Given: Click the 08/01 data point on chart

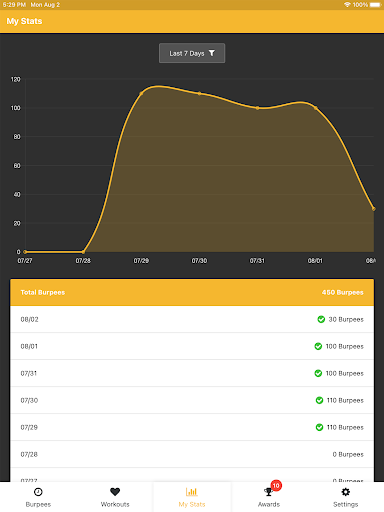Looking at the screenshot, I should (x=315, y=108).
